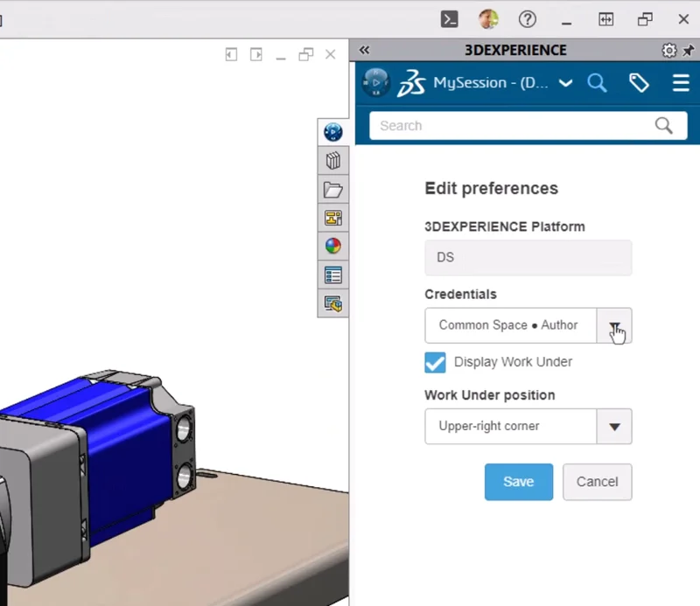Open the Work Under position dropdown
The width and height of the screenshot is (700, 606).
[614, 427]
